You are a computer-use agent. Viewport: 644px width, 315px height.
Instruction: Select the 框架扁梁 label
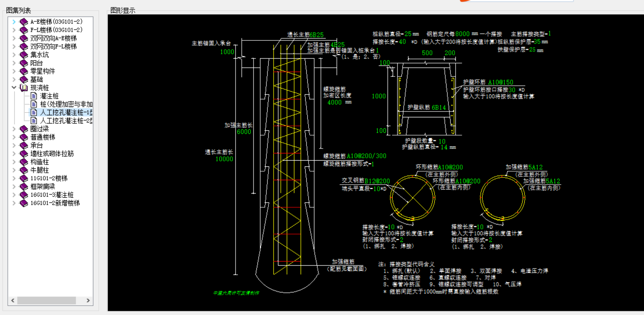click(x=42, y=187)
